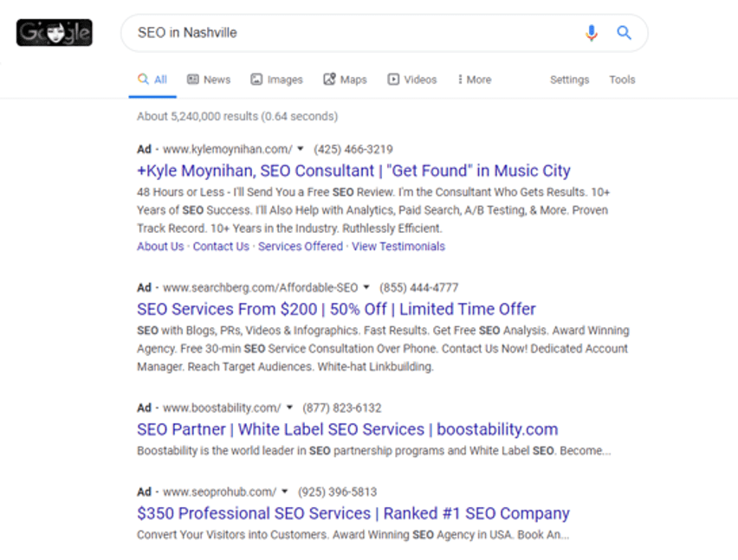Open the Maps tab
738x560 pixels.
click(345, 80)
